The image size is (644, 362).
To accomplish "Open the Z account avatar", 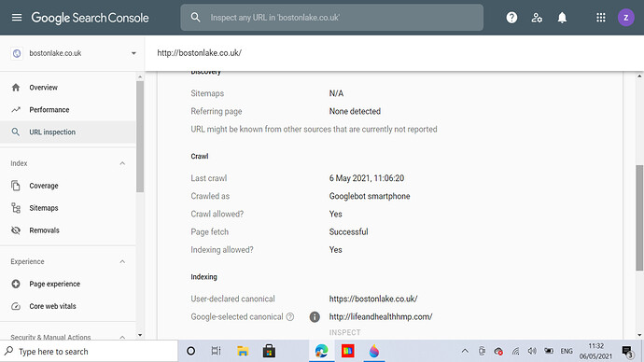I will click(x=626, y=18).
